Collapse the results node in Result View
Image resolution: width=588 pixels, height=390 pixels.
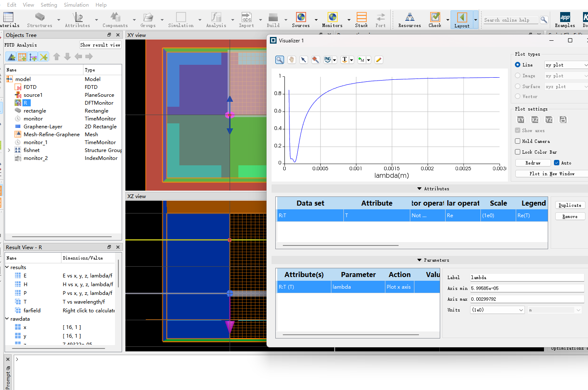tap(7, 267)
